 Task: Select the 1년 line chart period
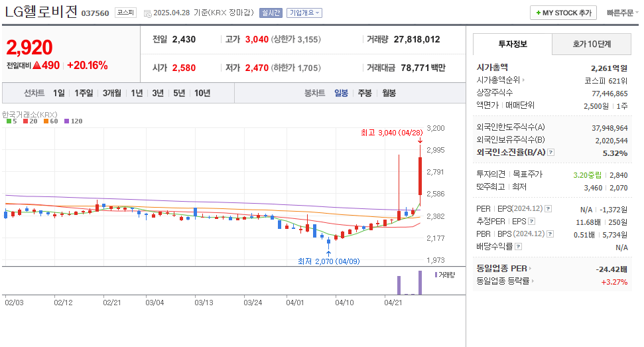coord(137,93)
